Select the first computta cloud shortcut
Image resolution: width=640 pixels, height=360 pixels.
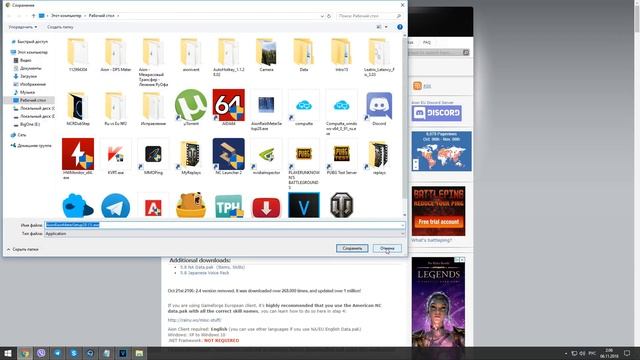[x=304, y=106]
